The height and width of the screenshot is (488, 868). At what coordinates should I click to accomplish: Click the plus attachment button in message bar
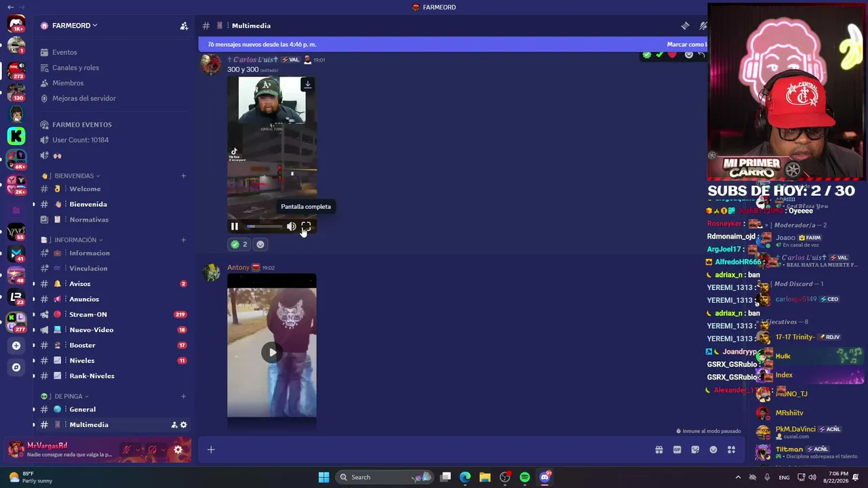tap(211, 449)
